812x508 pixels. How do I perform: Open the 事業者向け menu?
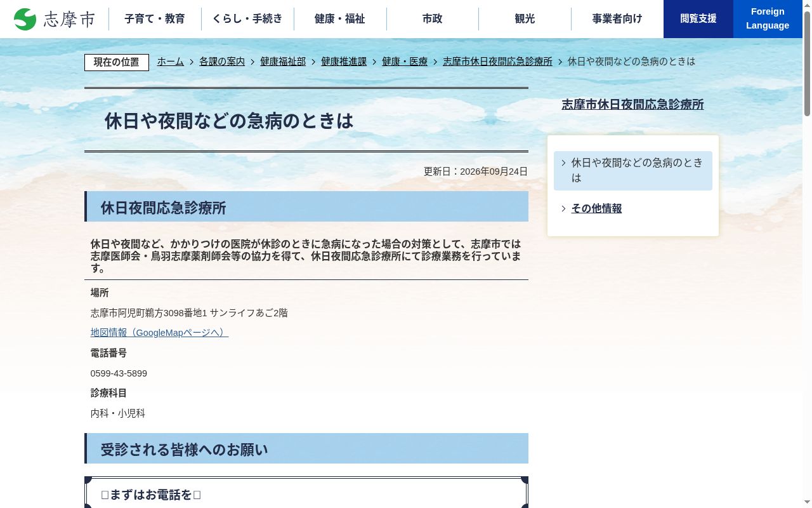(617, 19)
